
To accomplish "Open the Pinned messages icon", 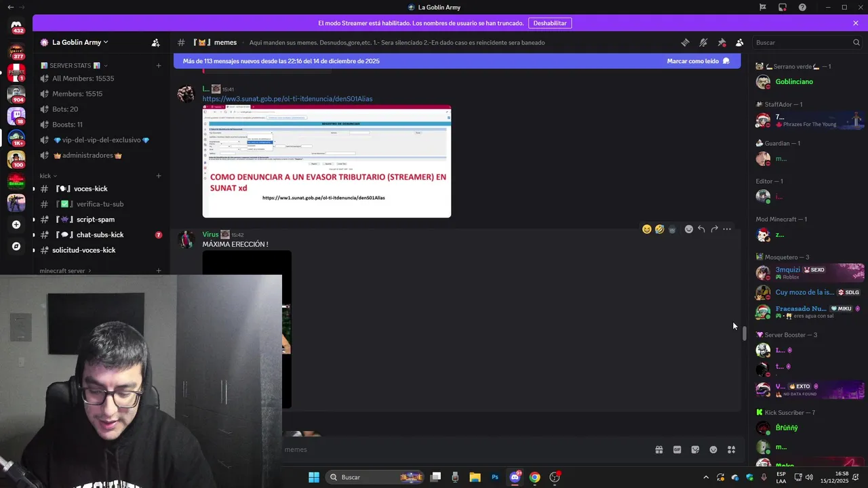I will [722, 42].
